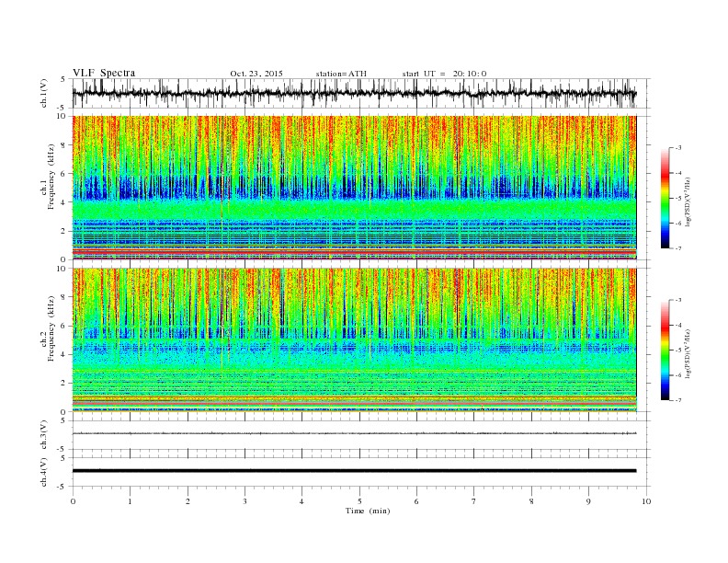Click the ch.1 spectrogram color scale bar
Viewport: 728px width, 563px height.
coord(665,198)
